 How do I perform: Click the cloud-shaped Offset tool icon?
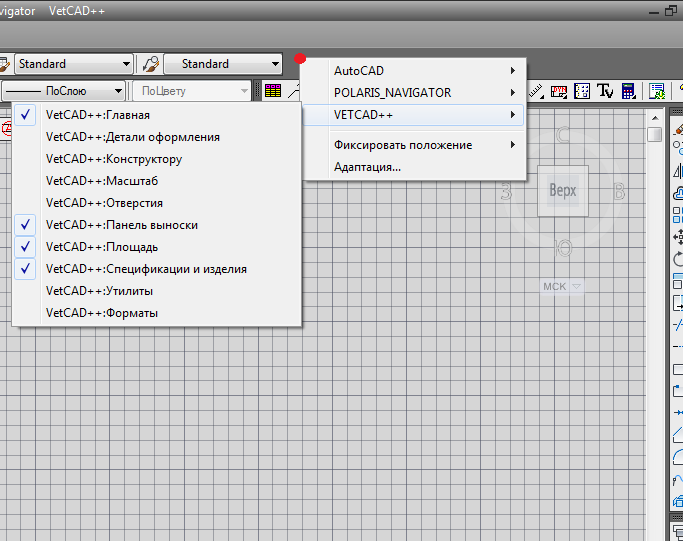tap(678, 193)
